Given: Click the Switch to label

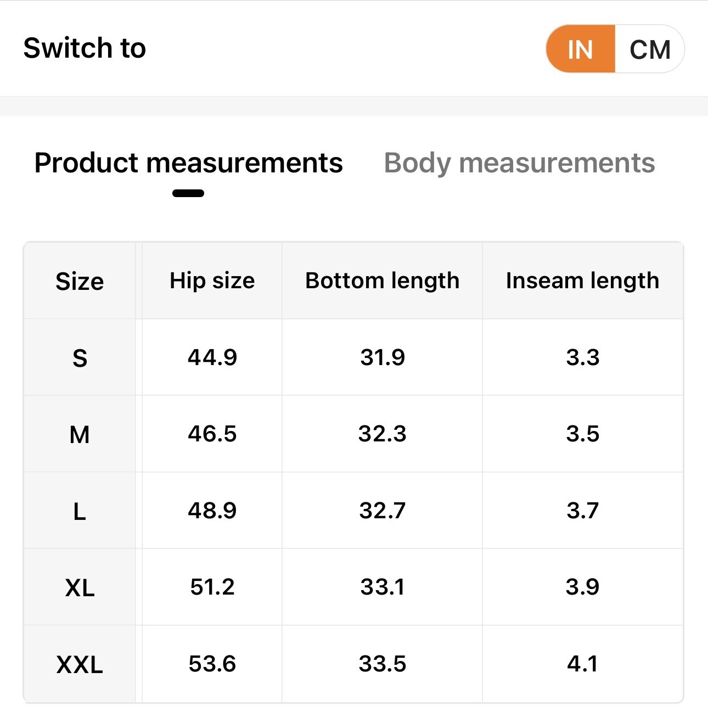Looking at the screenshot, I should (x=85, y=48).
